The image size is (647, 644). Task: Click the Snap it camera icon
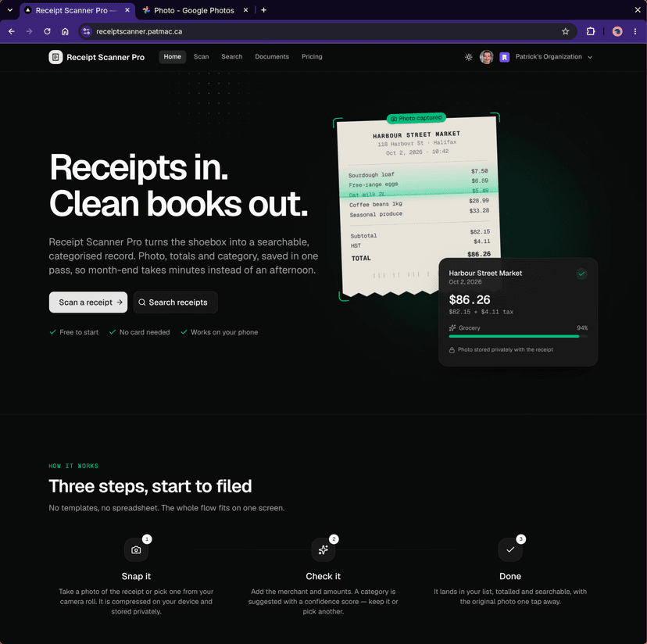[x=136, y=549]
